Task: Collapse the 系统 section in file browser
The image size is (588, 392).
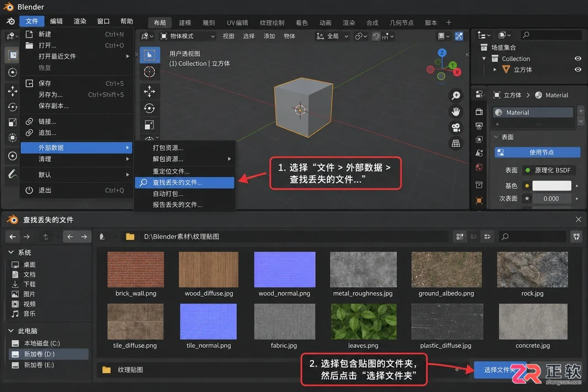Action: tap(11, 252)
